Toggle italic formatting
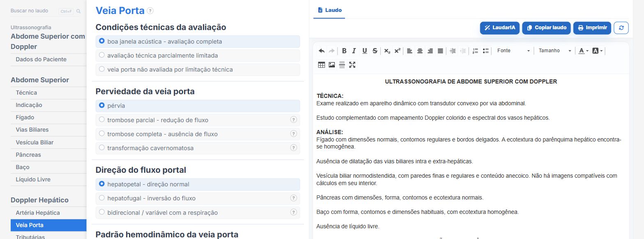The image size is (644, 239). coord(354,51)
